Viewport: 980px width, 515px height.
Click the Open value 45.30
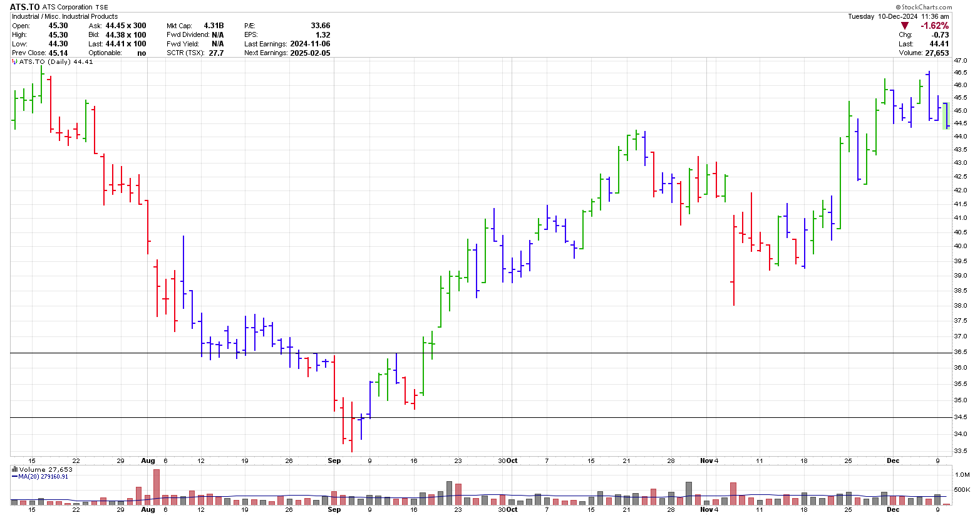(x=58, y=26)
